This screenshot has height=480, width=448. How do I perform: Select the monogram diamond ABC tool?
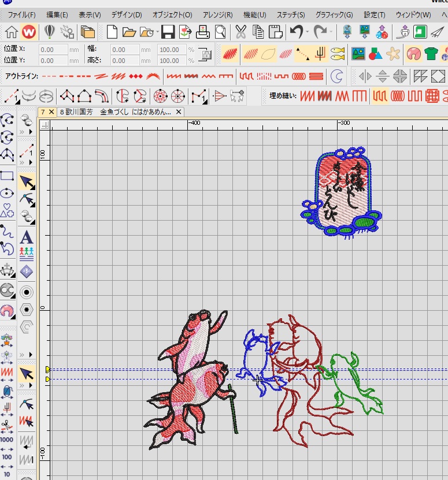[x=27, y=271]
